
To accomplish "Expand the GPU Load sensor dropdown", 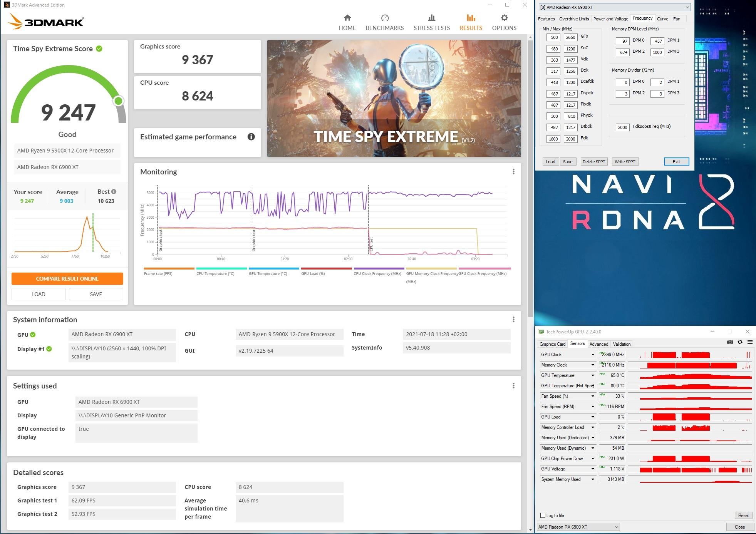I will click(x=593, y=417).
